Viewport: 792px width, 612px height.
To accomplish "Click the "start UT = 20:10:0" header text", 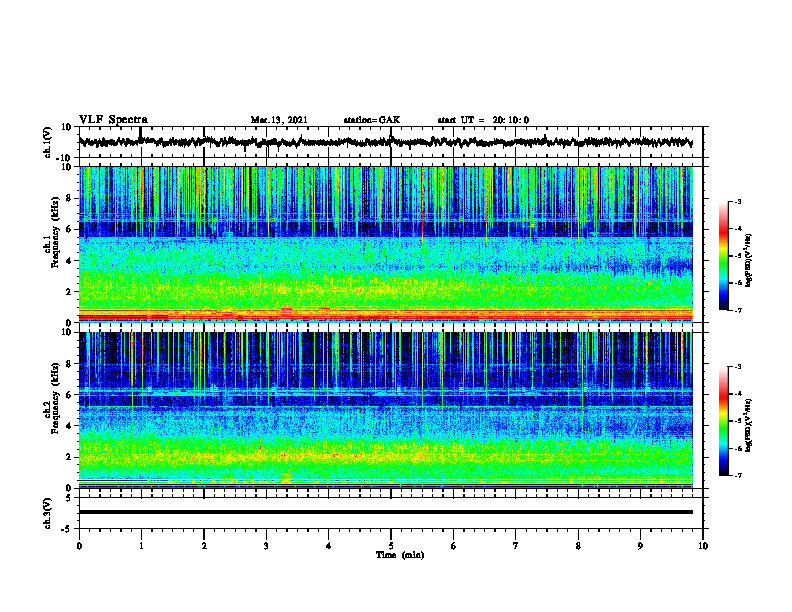I will tap(483, 120).
